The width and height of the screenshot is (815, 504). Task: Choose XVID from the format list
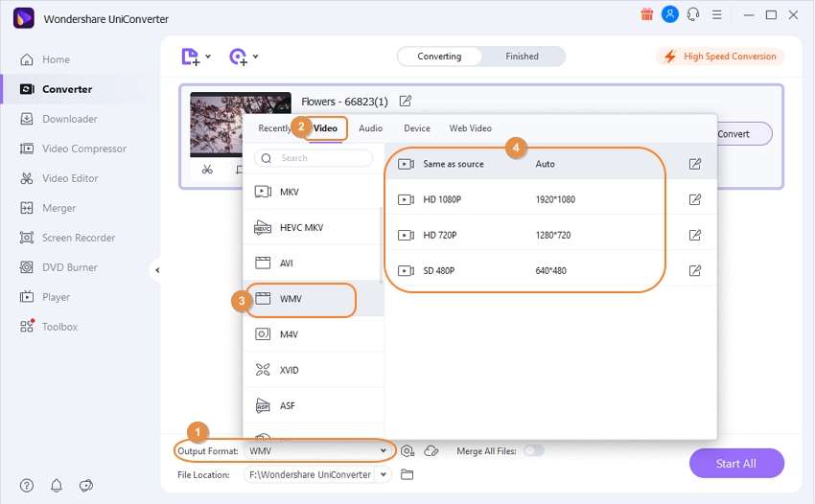click(313, 370)
